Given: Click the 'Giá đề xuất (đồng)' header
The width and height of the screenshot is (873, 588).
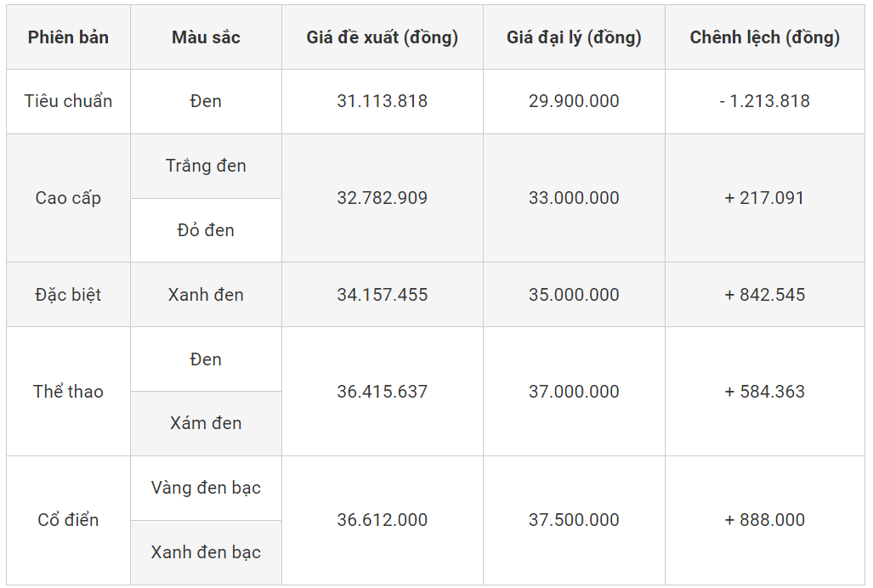Looking at the screenshot, I should (383, 37).
